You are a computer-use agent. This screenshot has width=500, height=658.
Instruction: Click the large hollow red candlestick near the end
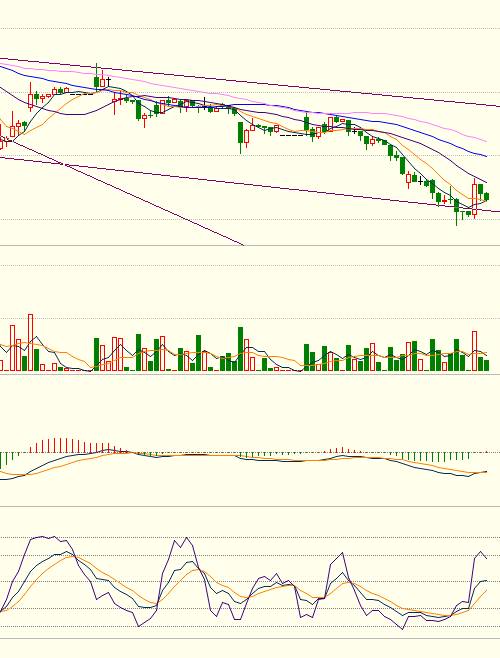tap(475, 199)
